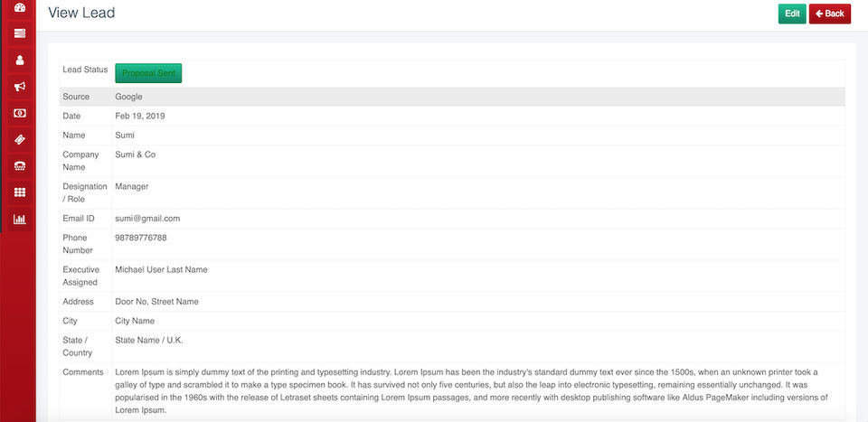
Task: Select the megaphone icon in sidebar
Action: click(19, 87)
